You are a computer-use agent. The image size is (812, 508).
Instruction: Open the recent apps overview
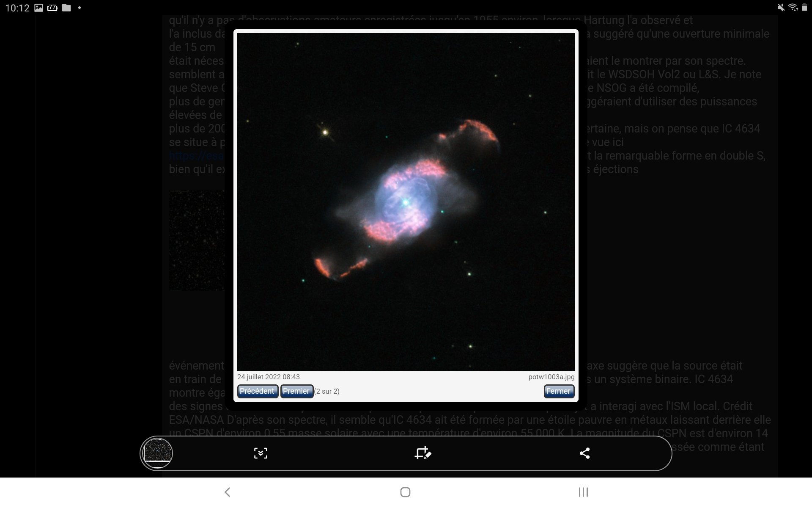pos(583,492)
